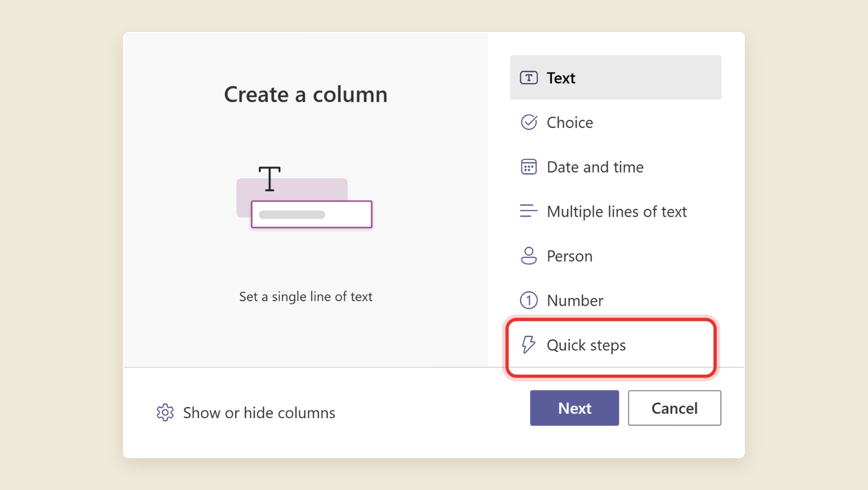Click the Quick steps lightning icon
This screenshot has width=868, height=490.
click(x=529, y=345)
